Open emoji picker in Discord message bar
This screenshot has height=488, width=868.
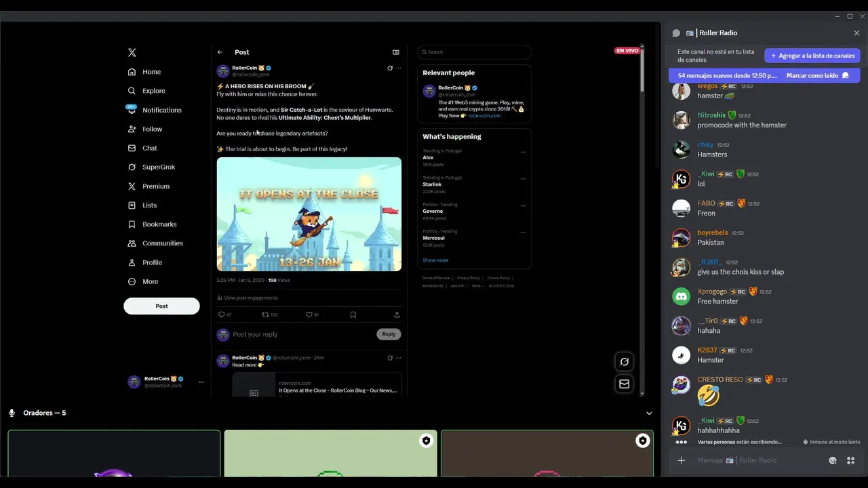click(x=833, y=460)
